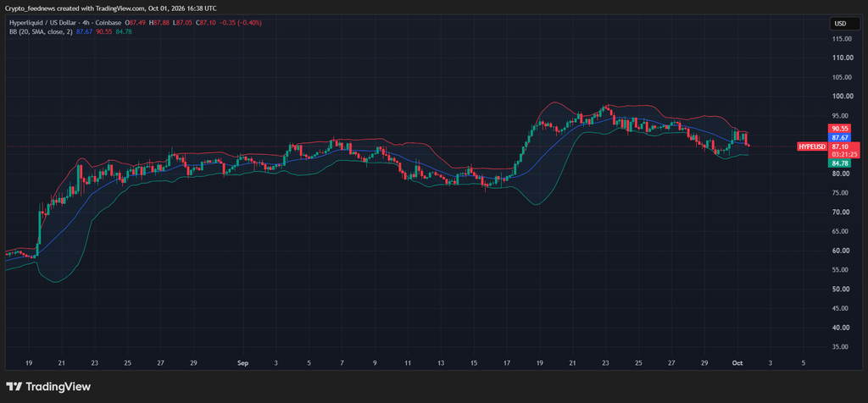Click the blue 87.67 basis tag on price axis

pos(840,137)
